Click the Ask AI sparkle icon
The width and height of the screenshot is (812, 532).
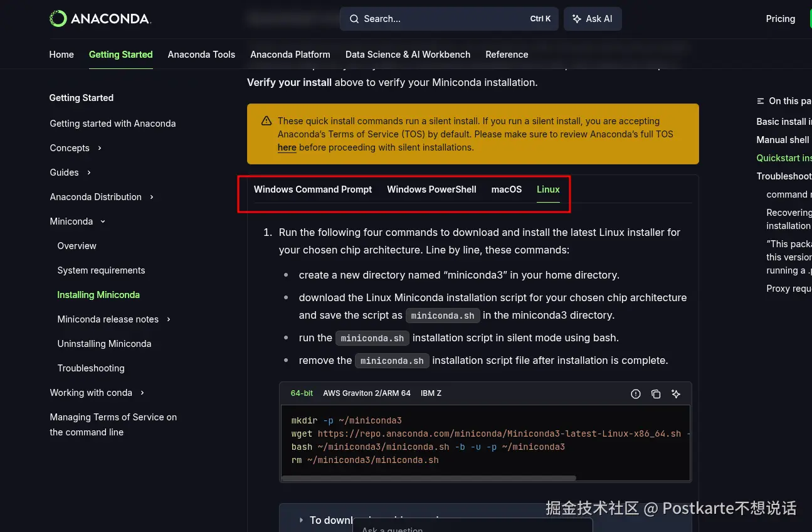click(577, 19)
